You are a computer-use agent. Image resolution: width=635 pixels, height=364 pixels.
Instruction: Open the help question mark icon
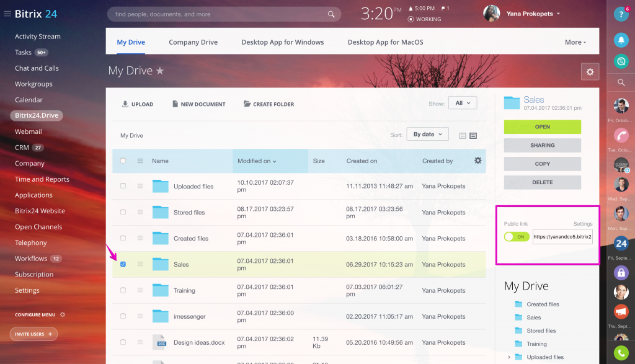[621, 14]
